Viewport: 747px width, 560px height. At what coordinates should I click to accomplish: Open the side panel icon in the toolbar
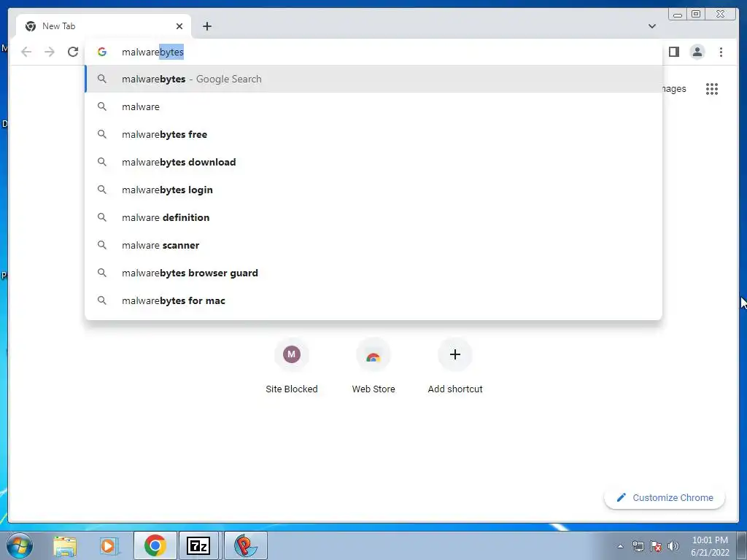click(673, 52)
